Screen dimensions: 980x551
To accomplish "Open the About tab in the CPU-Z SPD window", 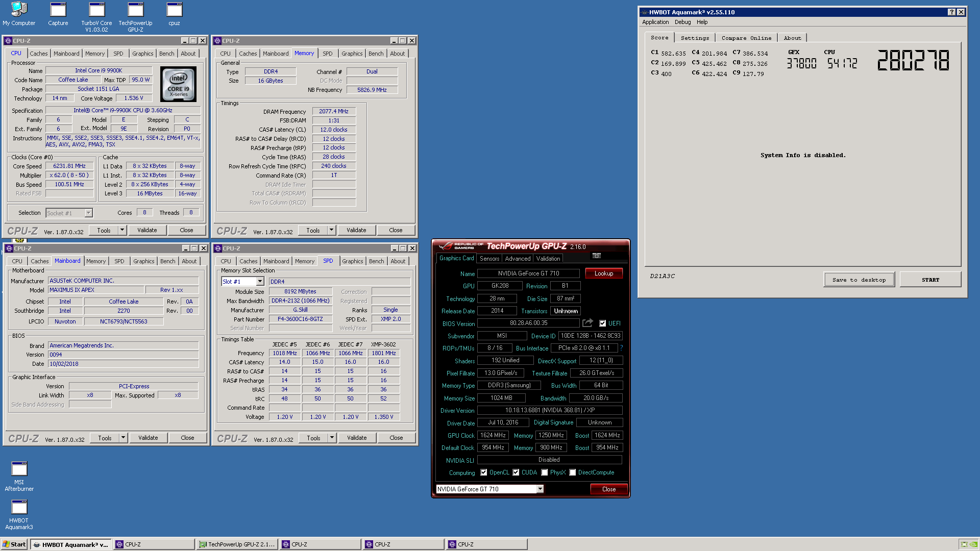I will pos(398,261).
